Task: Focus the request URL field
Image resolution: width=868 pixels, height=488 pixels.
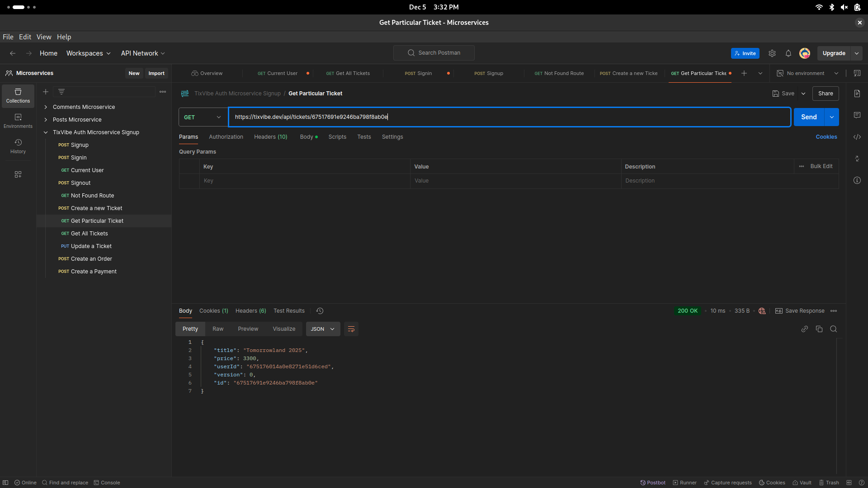Action: (x=509, y=117)
